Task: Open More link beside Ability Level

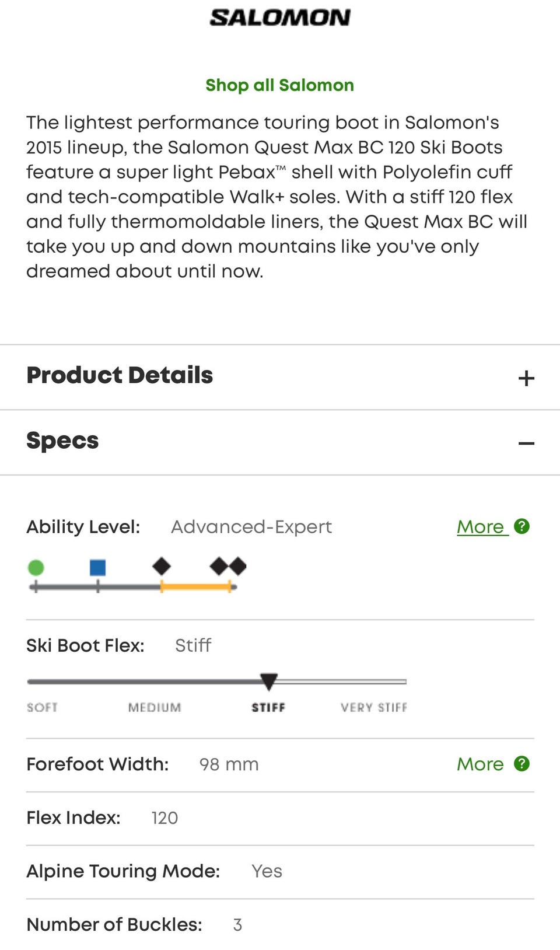Action: [480, 527]
